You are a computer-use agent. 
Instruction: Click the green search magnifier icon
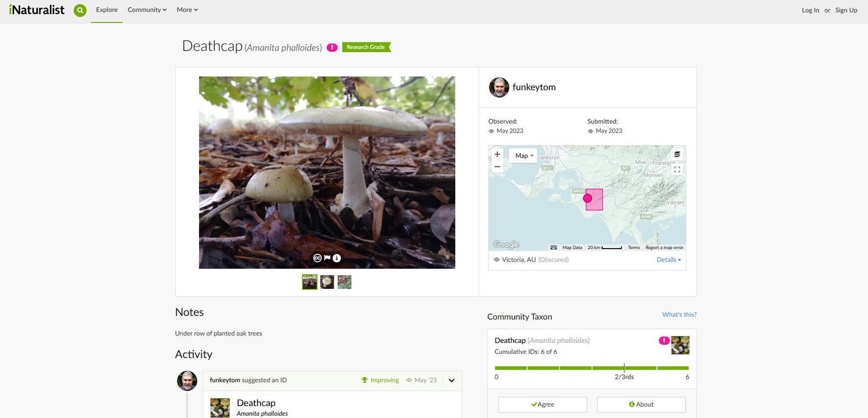80,10
